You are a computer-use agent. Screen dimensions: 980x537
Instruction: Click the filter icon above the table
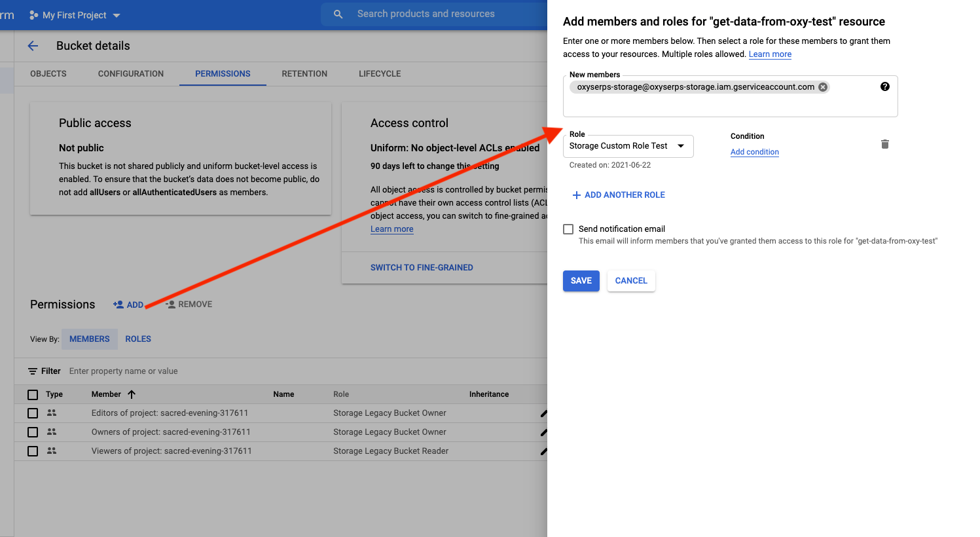point(33,371)
